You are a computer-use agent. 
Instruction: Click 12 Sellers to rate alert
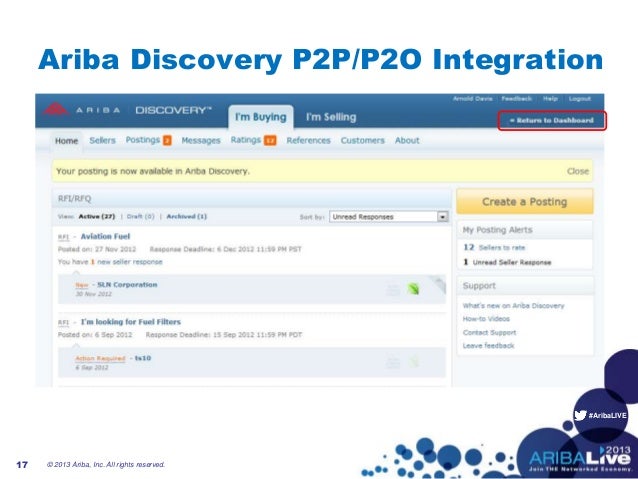[x=494, y=247]
